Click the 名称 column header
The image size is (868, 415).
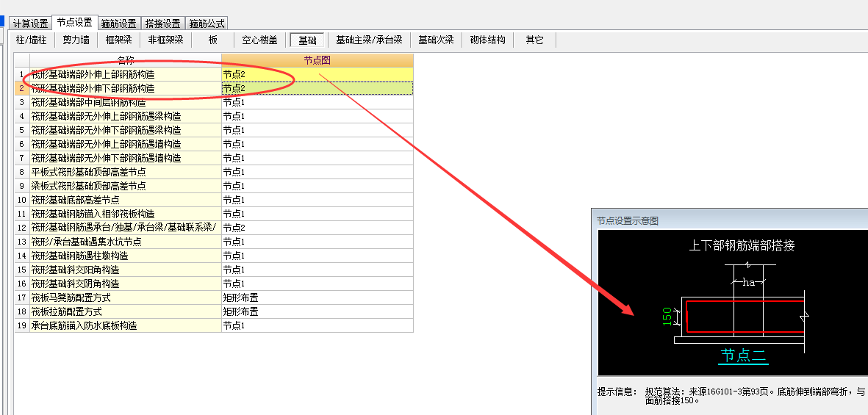(126, 60)
